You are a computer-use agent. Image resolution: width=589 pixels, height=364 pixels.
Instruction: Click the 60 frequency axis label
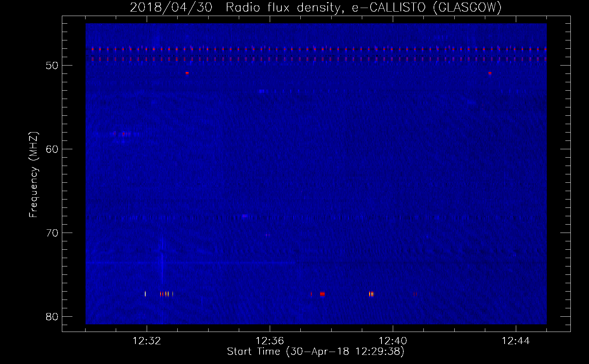(x=52, y=149)
